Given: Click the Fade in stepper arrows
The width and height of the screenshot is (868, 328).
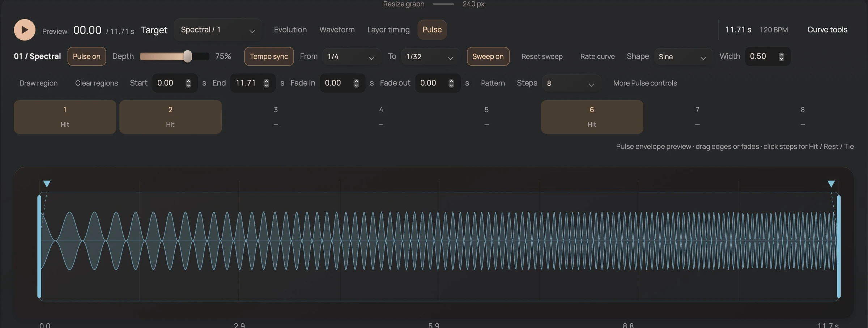Looking at the screenshot, I should [x=356, y=83].
